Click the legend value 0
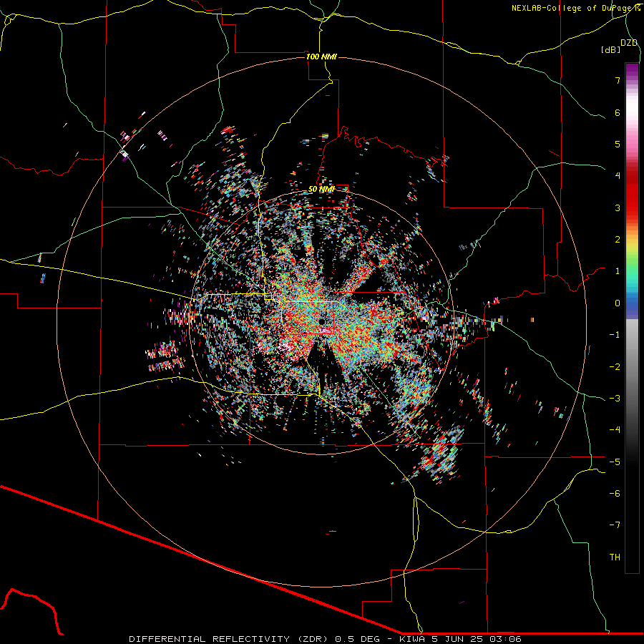The height and width of the screenshot is (644, 644). [618, 303]
